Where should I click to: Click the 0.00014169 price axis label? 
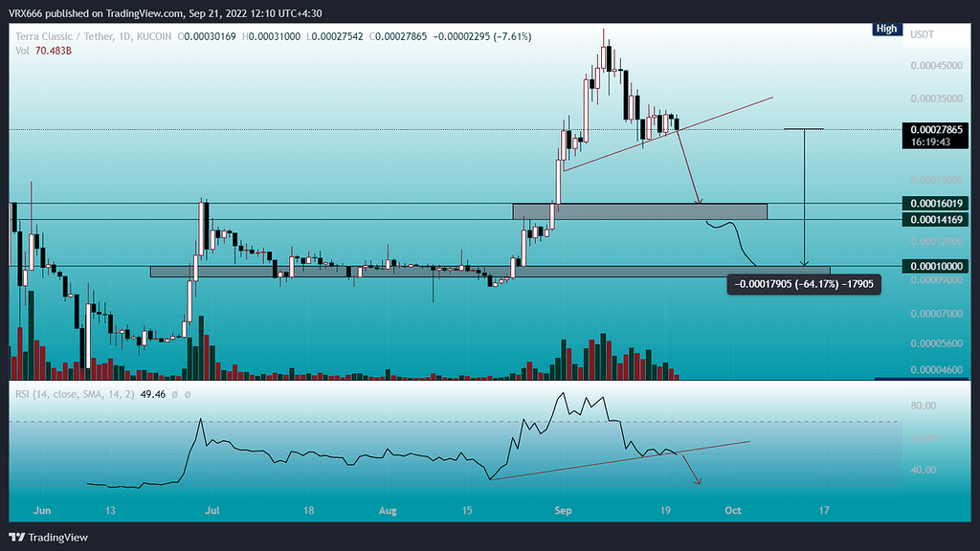(x=939, y=220)
